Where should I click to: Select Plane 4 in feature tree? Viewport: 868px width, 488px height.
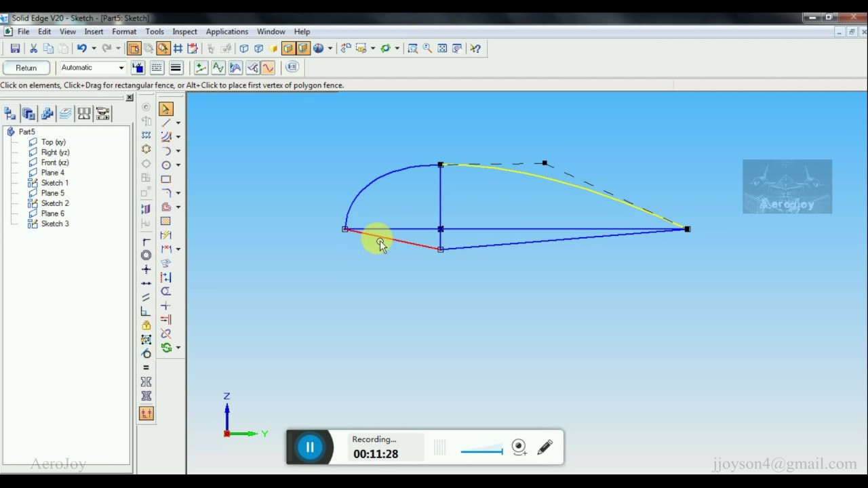[53, 173]
